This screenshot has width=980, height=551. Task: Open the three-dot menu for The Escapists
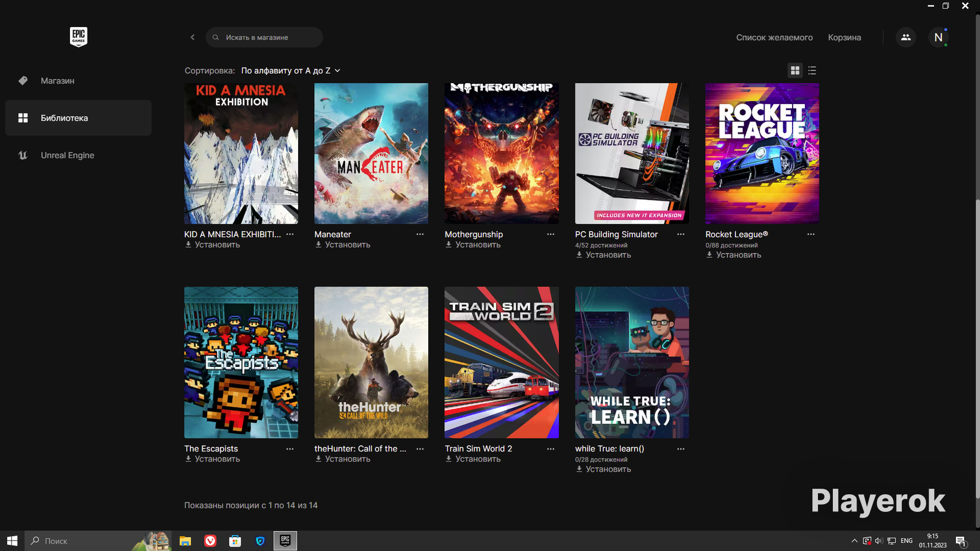(290, 449)
